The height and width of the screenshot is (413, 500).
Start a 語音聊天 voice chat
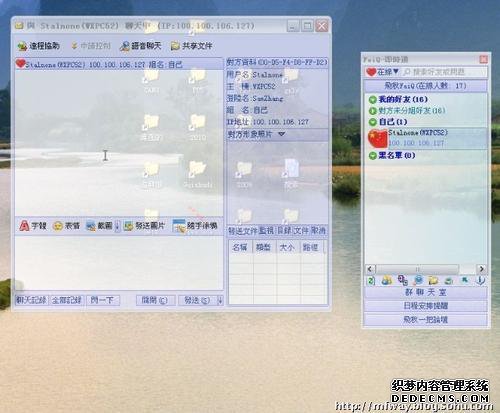pos(141,46)
